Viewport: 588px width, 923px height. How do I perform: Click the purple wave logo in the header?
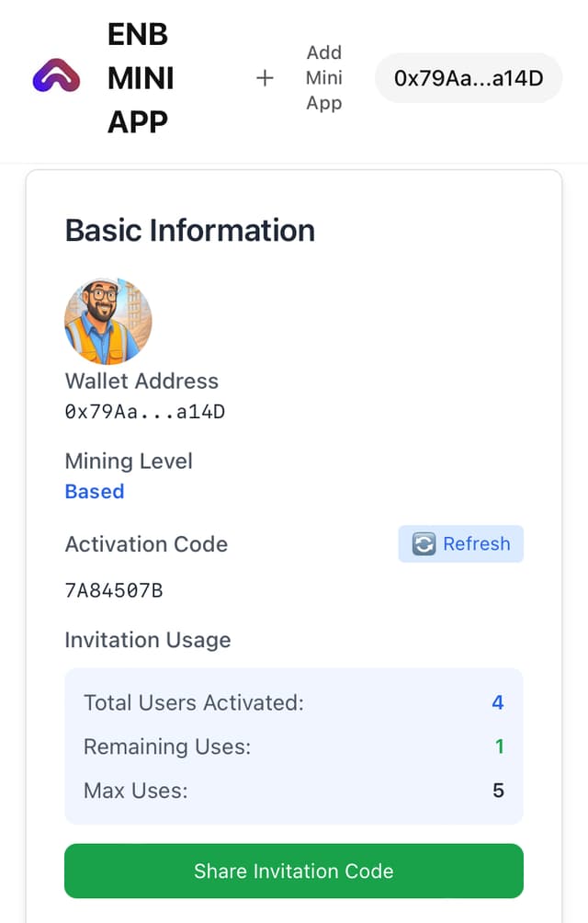click(x=53, y=77)
